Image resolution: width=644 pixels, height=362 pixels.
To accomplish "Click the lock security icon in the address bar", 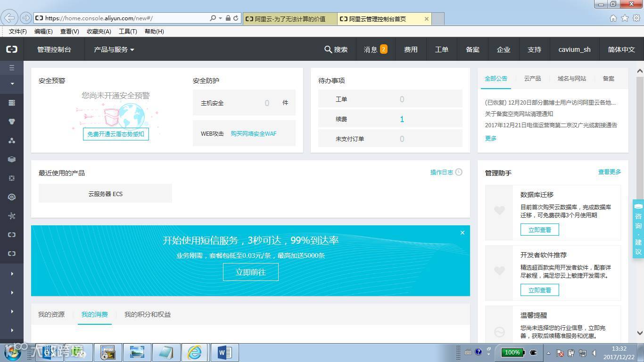I will [228, 18].
